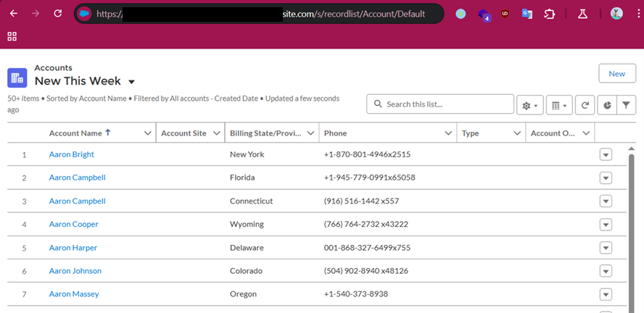This screenshot has width=644, height=313.
Task: Open the uBlock Origin shield extension
Action: (505, 14)
